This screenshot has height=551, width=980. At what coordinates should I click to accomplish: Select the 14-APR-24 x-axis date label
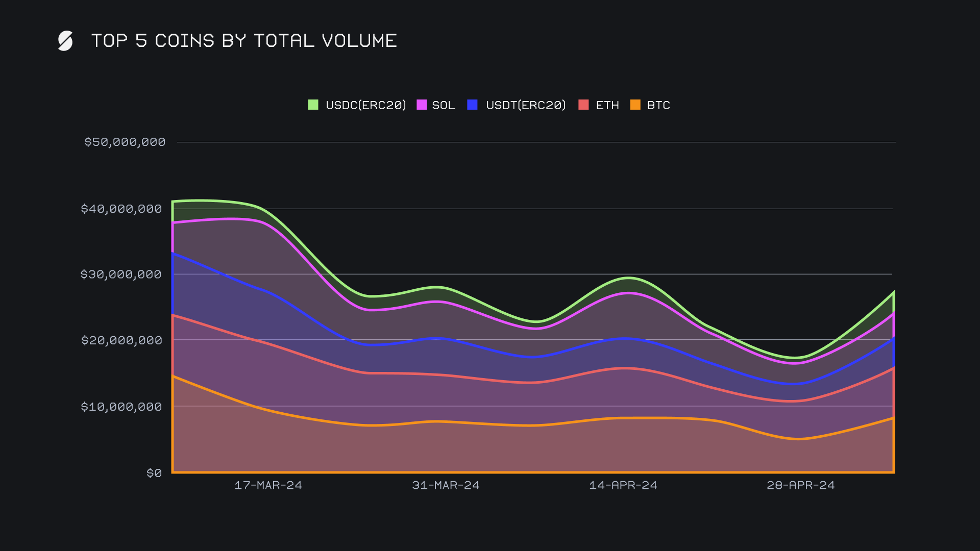(x=623, y=485)
